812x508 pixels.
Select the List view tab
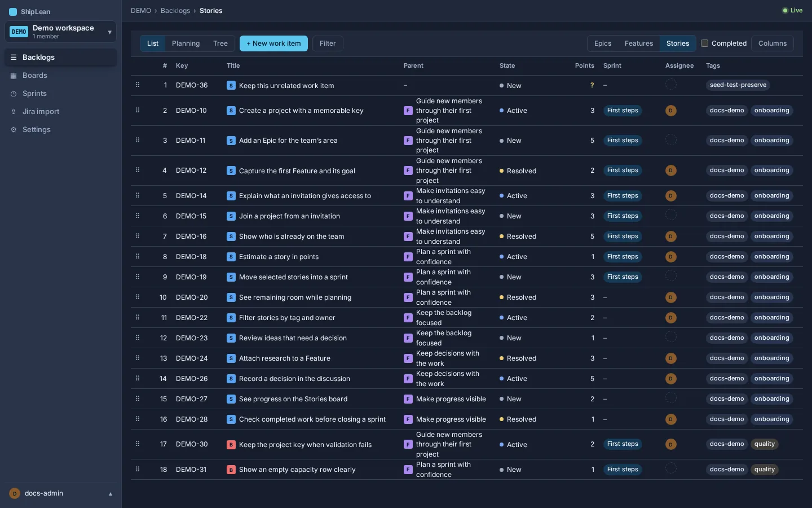(x=153, y=43)
